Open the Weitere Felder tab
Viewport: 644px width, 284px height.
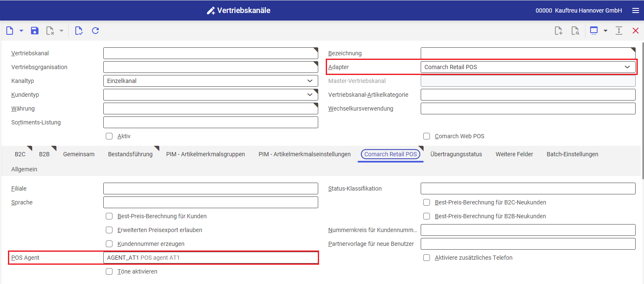514,154
